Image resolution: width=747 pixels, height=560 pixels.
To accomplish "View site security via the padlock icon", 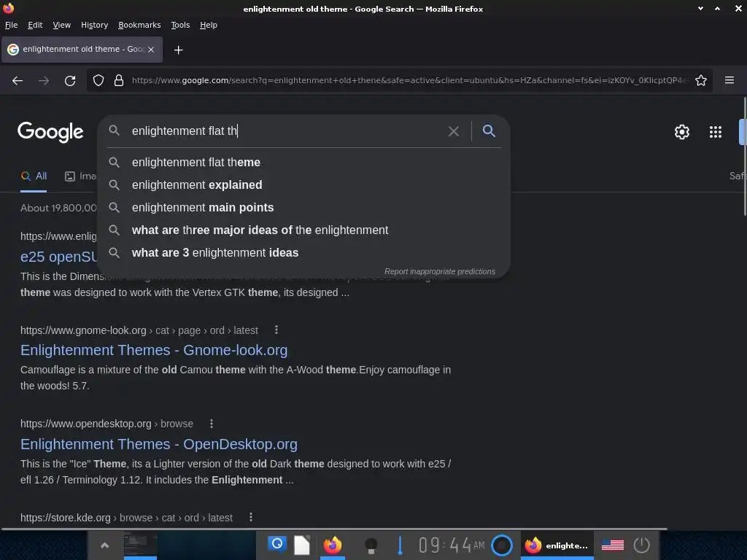I will [119, 80].
